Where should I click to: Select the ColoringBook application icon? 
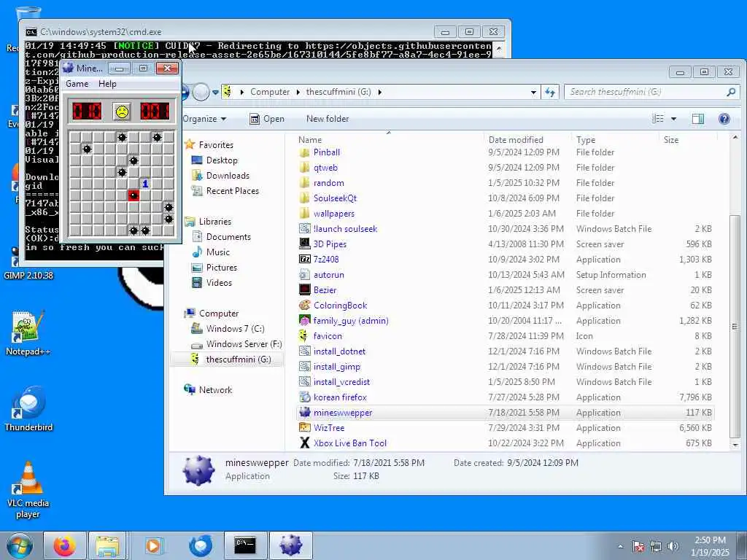coord(304,306)
